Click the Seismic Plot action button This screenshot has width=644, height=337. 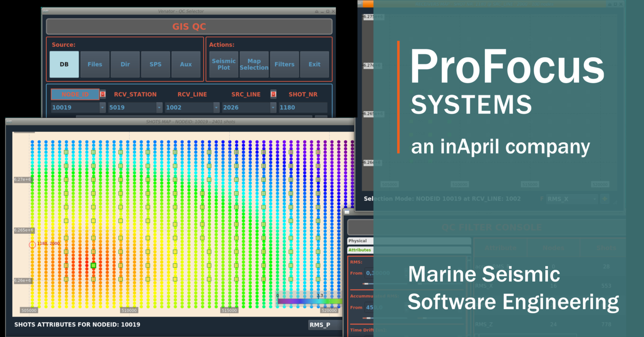tap(224, 64)
